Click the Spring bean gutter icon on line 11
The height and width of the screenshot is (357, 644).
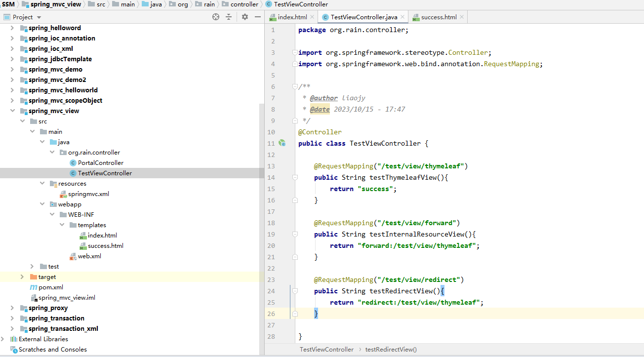tap(282, 143)
